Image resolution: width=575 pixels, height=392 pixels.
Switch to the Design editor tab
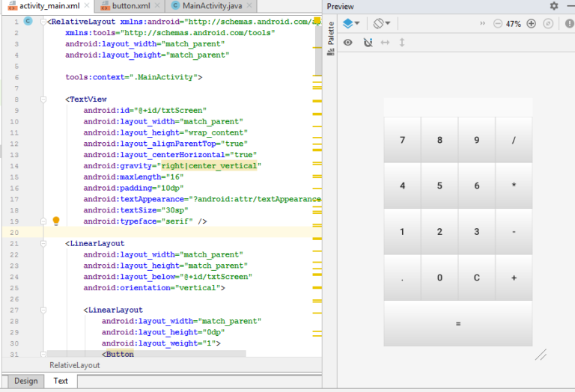tap(25, 381)
